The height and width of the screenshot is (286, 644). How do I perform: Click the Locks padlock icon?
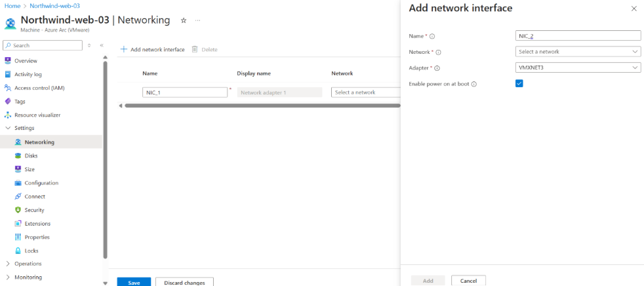(18, 251)
